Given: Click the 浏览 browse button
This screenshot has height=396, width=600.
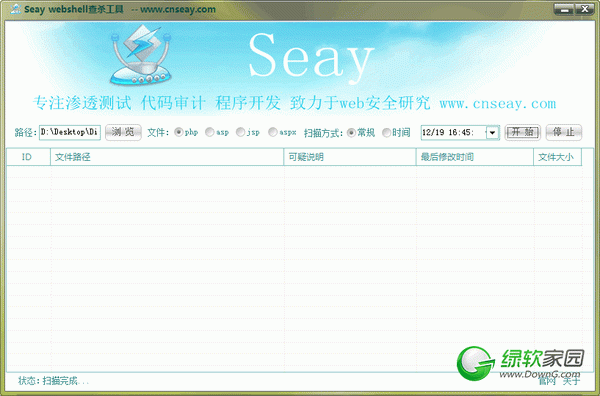Looking at the screenshot, I should [123, 132].
